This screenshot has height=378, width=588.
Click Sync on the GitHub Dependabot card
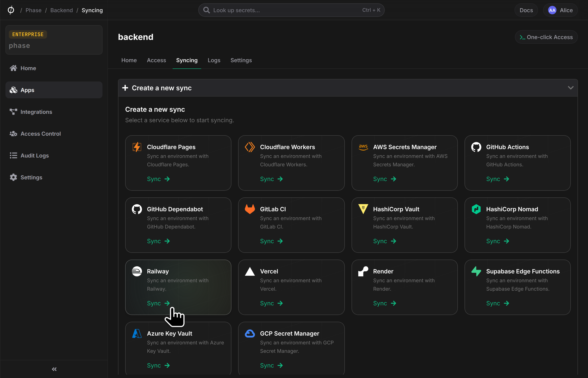click(159, 241)
